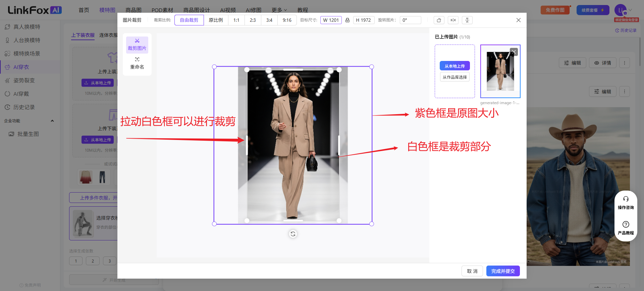Select generation count 3
The image size is (644, 291).
[x=109, y=261]
